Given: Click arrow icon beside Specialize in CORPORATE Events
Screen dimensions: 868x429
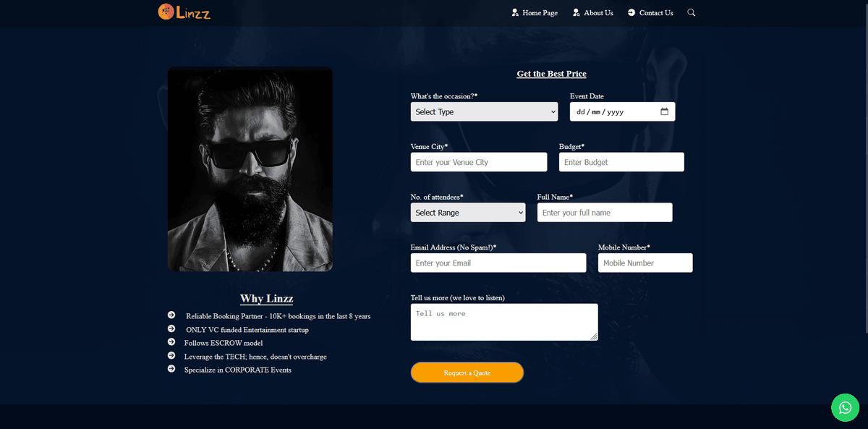Looking at the screenshot, I should [x=171, y=369].
